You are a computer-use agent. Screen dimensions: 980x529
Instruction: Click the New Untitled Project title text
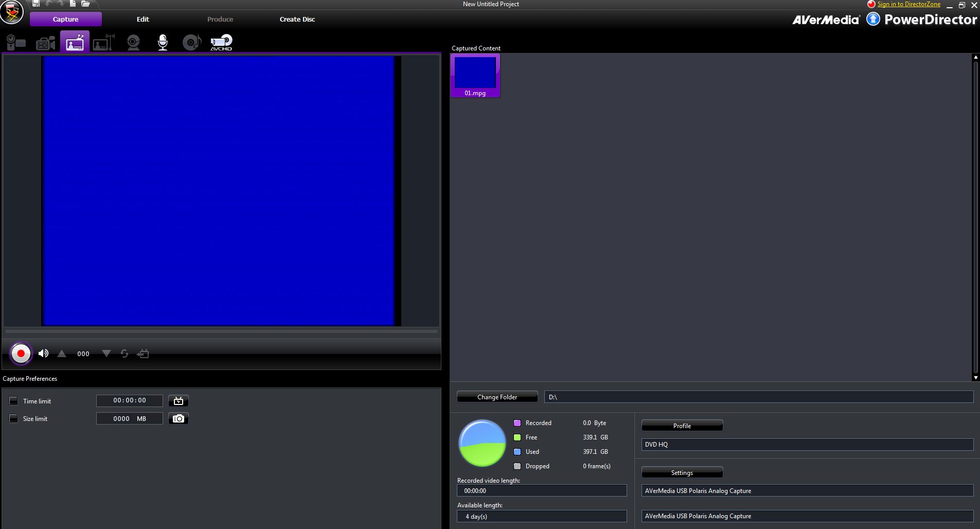point(491,4)
